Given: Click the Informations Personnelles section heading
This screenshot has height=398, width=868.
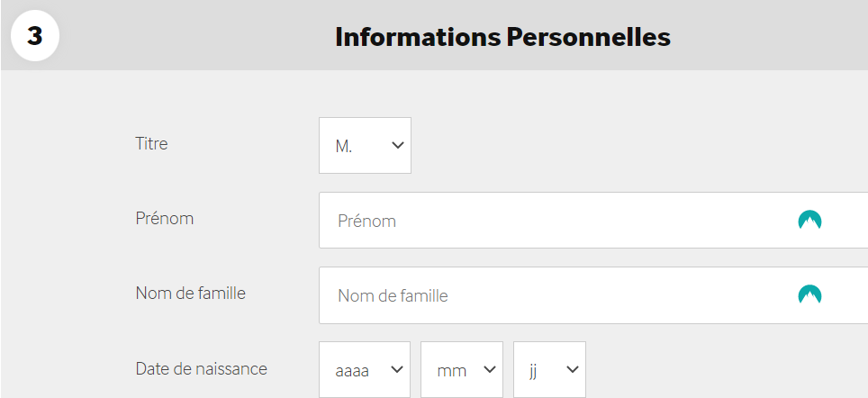Looking at the screenshot, I should 502,37.
